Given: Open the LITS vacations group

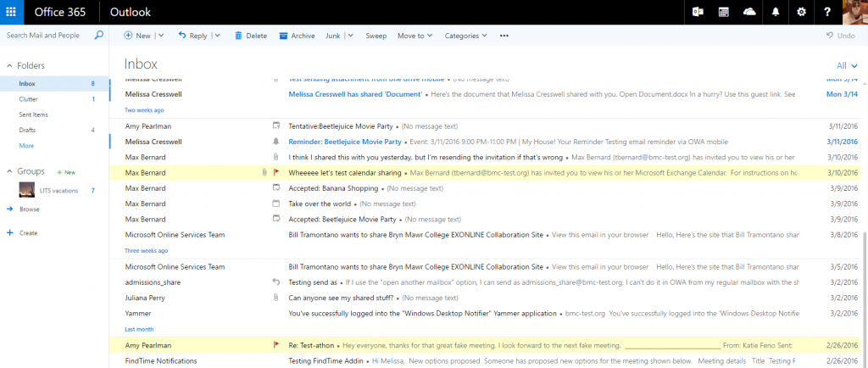Looking at the screenshot, I should coord(58,191).
